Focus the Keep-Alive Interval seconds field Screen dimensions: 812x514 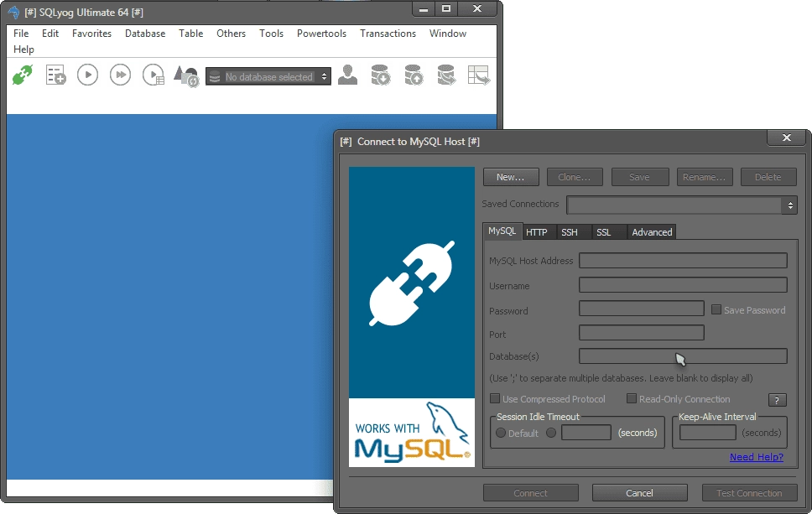(708, 432)
